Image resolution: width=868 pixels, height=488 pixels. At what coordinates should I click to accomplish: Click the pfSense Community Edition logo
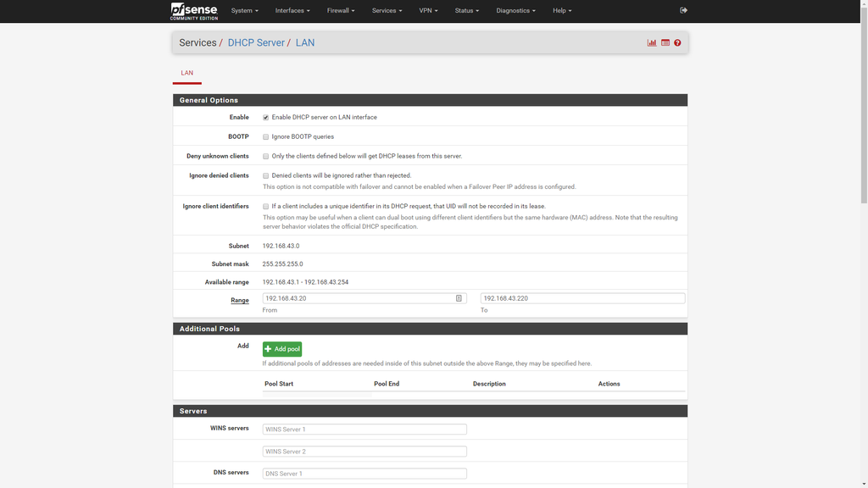point(191,10)
